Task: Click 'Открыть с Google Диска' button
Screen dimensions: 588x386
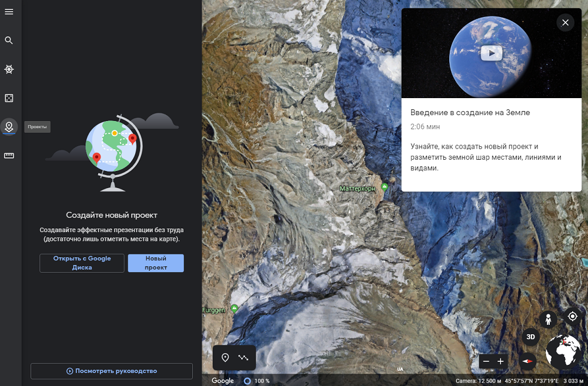Action: point(82,263)
